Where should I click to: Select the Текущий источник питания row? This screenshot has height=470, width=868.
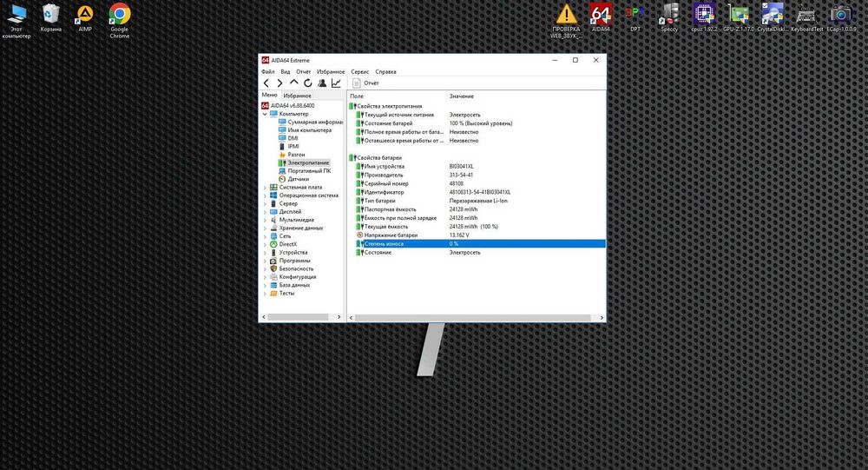point(477,115)
